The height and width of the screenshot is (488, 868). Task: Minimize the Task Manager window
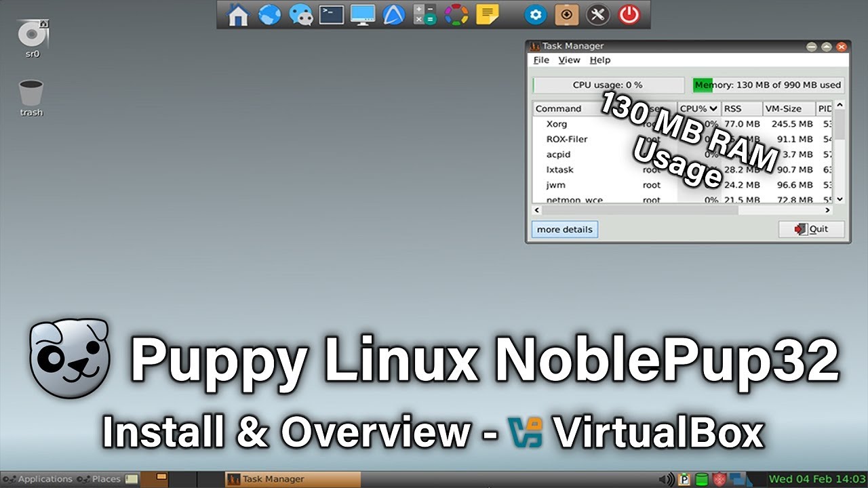(812, 47)
